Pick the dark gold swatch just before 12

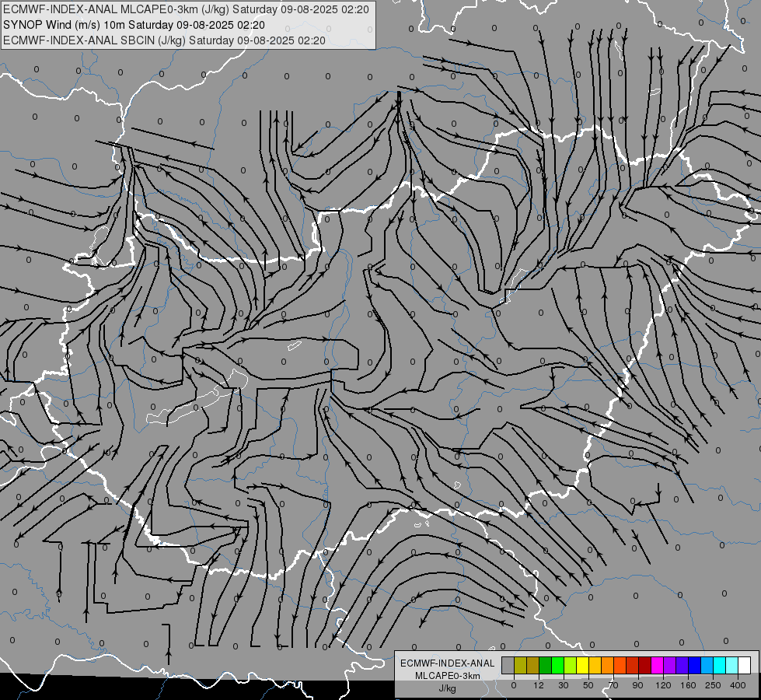(533, 665)
